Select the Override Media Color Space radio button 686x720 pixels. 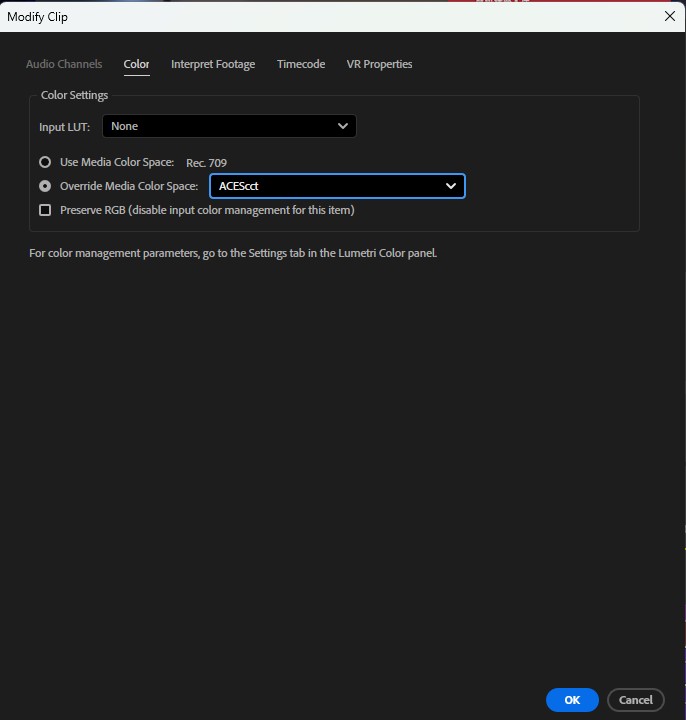pyautogui.click(x=45, y=186)
